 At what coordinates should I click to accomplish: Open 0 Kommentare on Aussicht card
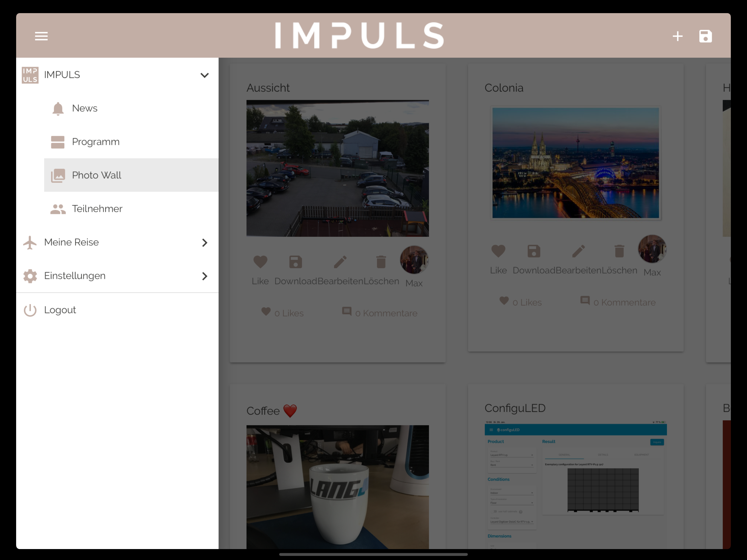point(380,313)
